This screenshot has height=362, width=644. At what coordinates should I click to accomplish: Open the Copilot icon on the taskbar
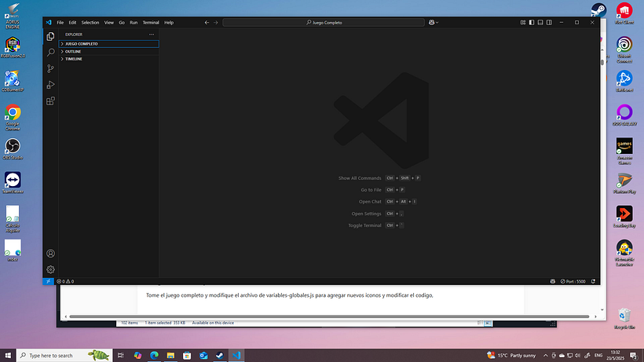(137, 356)
